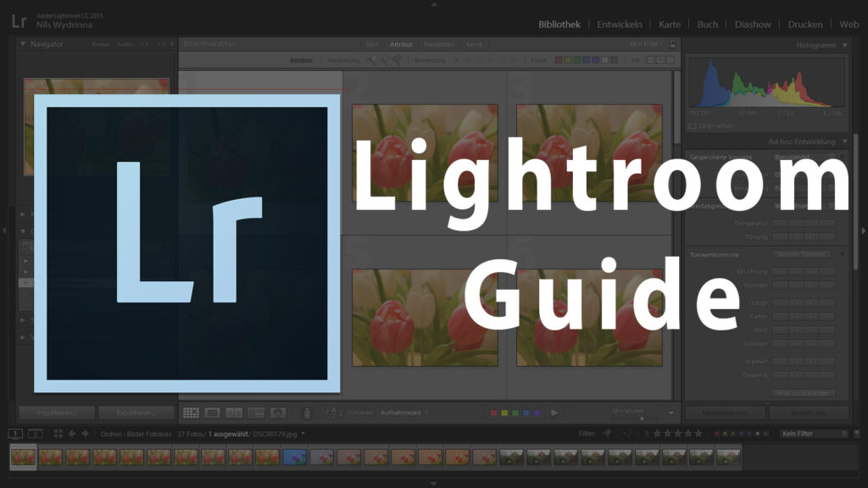Image resolution: width=868 pixels, height=488 pixels.
Task: Toggle the filter lock icon in the filter bar
Action: (673, 44)
